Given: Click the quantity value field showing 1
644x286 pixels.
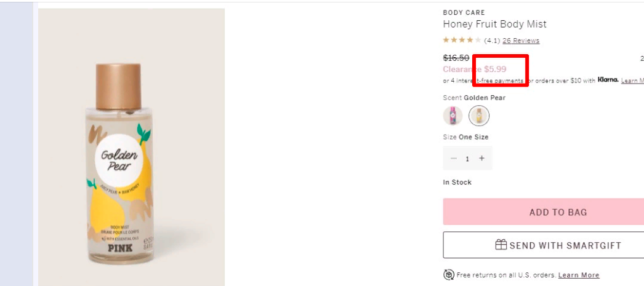Looking at the screenshot, I should tap(467, 159).
